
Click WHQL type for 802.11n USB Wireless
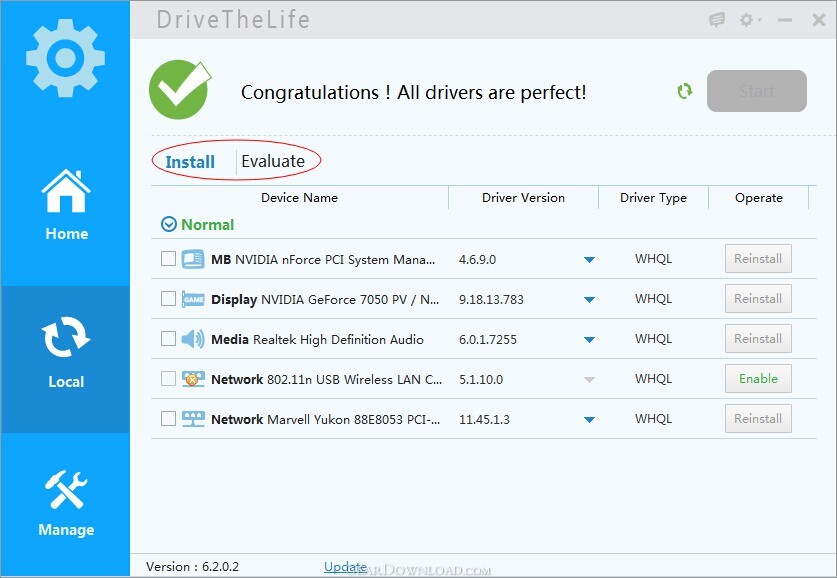coord(653,379)
